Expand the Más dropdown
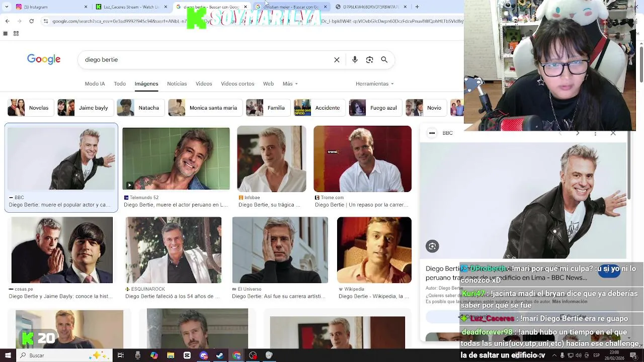Image resolution: width=644 pixels, height=362 pixels. click(x=290, y=83)
